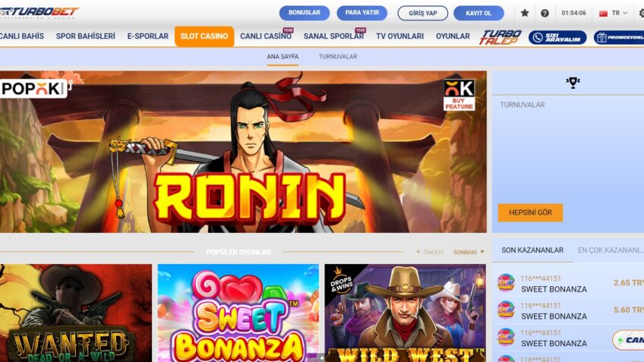
Task: Click the Turkish flag icon
Action: pos(603,13)
